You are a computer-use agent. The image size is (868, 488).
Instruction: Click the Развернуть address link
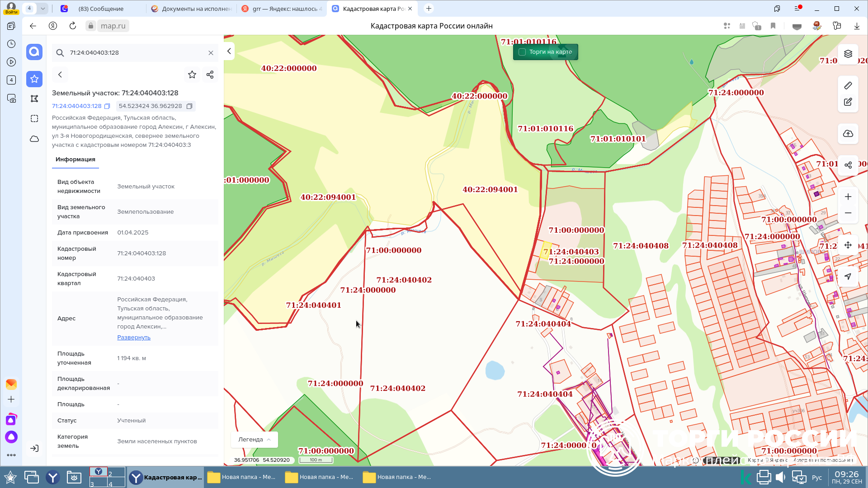pyautogui.click(x=134, y=338)
